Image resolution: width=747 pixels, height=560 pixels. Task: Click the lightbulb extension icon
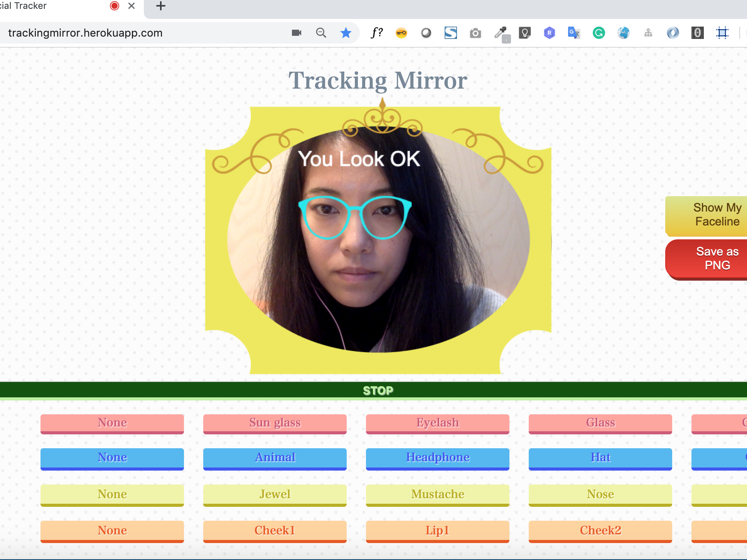525,33
